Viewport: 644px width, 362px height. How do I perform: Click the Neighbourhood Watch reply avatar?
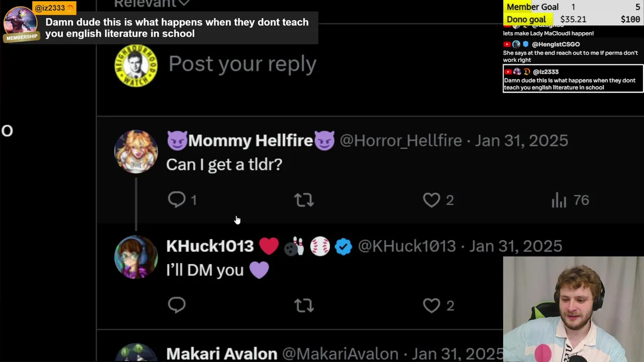tap(136, 66)
